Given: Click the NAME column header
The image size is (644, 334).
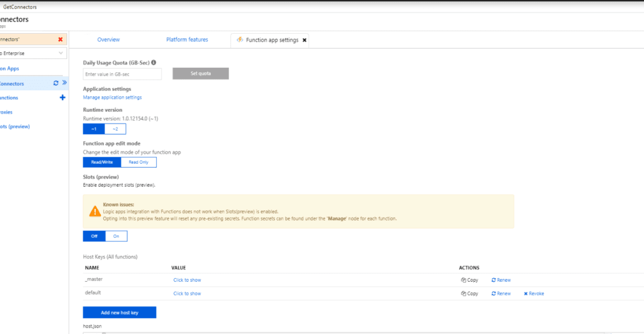Looking at the screenshot, I should click(x=92, y=268).
